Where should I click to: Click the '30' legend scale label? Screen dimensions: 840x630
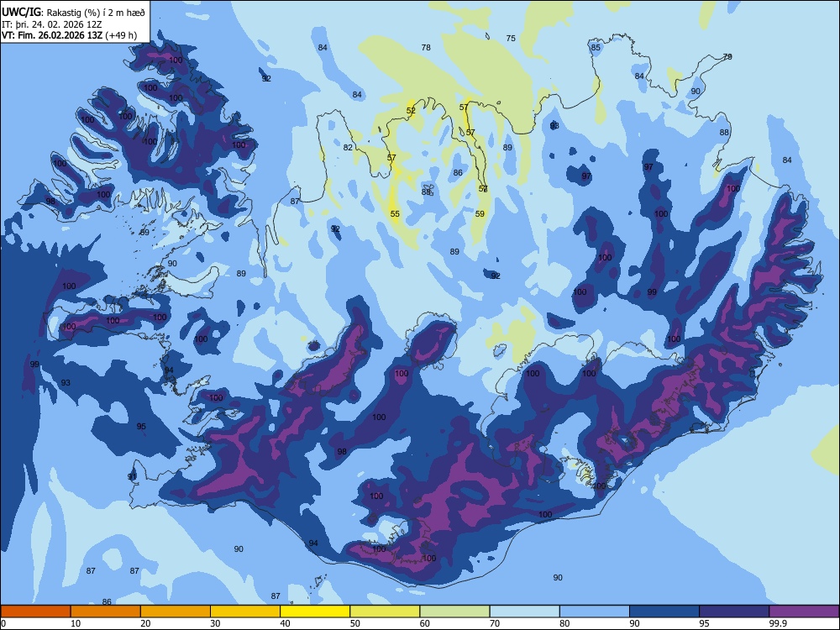215,623
